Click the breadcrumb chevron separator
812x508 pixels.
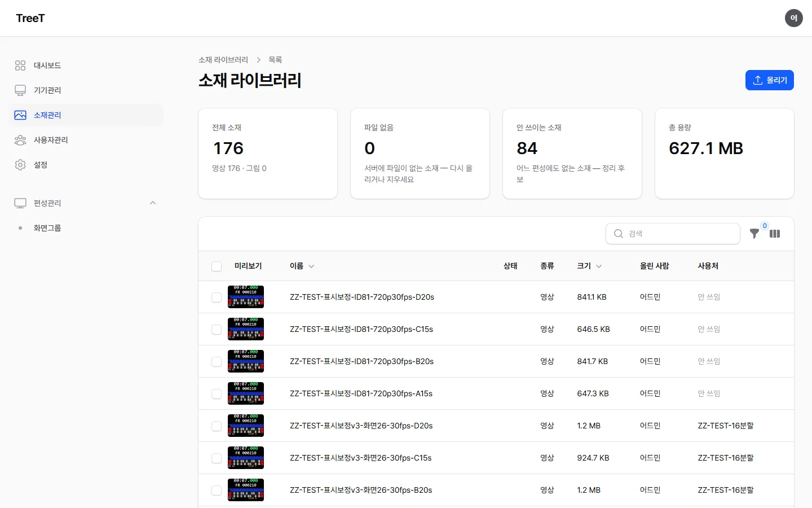click(x=258, y=60)
